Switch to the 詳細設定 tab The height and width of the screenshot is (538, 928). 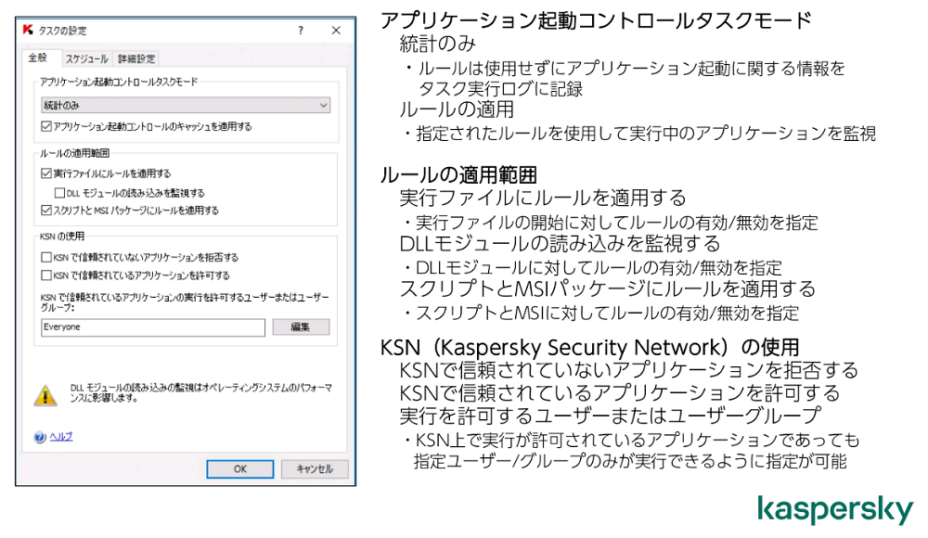click(136, 59)
